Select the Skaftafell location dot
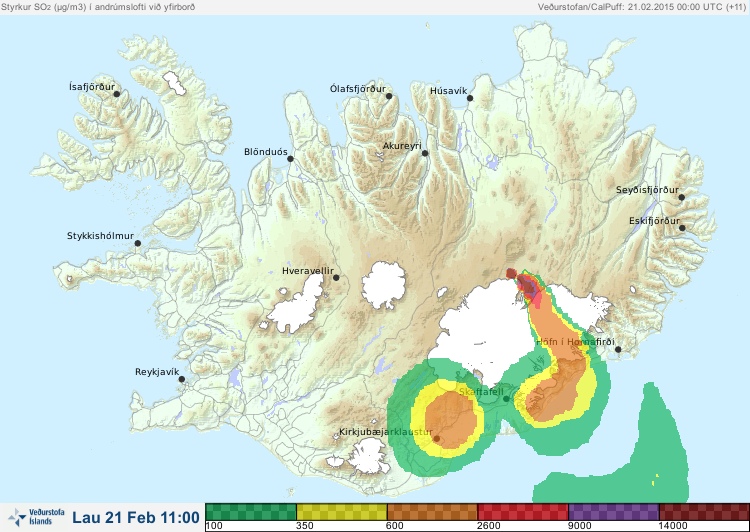 click(x=506, y=399)
